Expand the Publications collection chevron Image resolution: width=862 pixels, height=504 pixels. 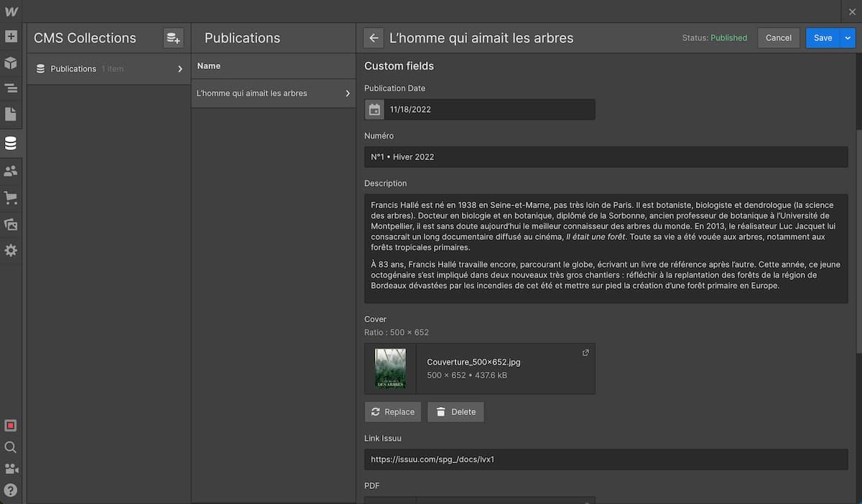point(180,69)
